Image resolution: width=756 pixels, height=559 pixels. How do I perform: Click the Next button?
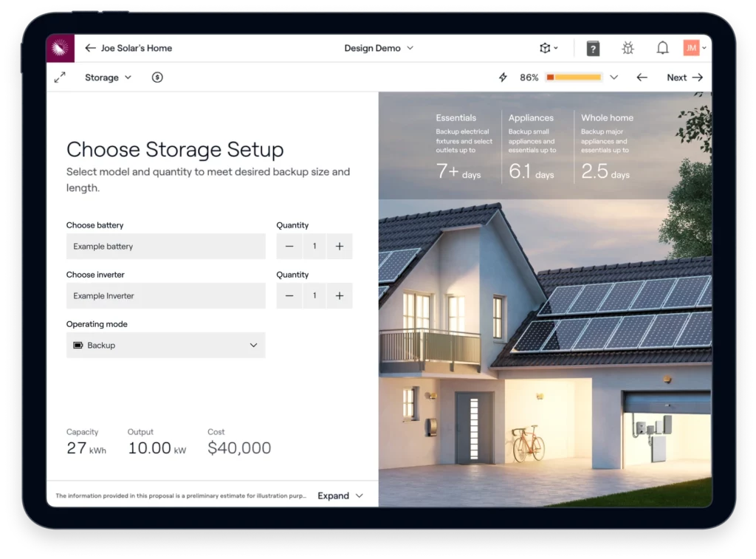click(x=684, y=78)
